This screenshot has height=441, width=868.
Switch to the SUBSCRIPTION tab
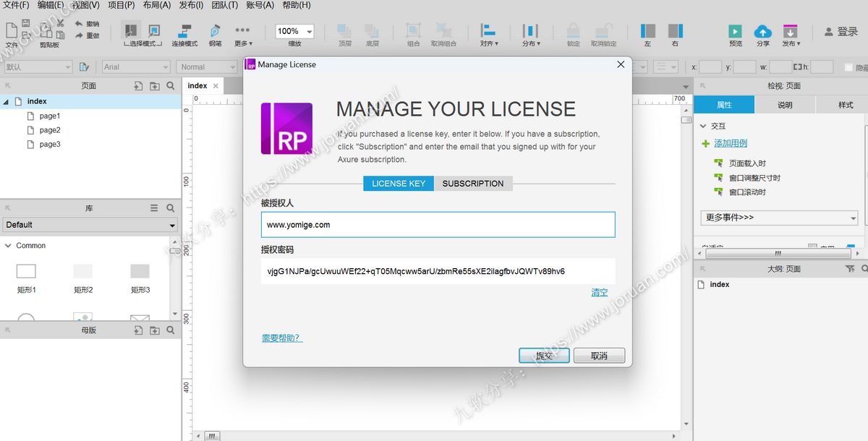[473, 184]
